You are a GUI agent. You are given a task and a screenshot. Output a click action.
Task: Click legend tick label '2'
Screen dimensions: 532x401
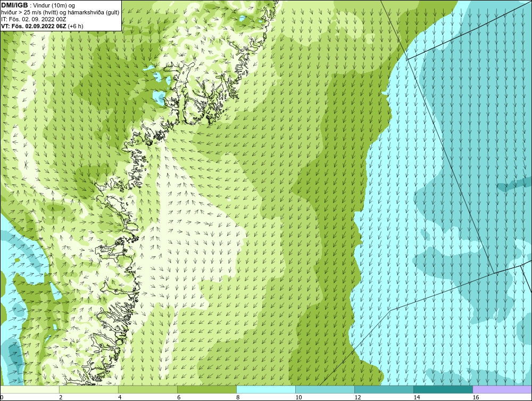click(61, 397)
